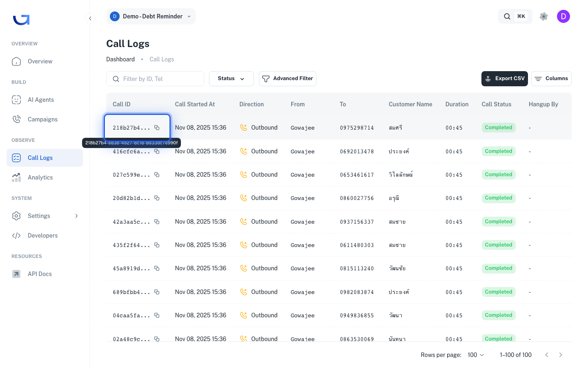Click Developers code icon

tap(16, 236)
